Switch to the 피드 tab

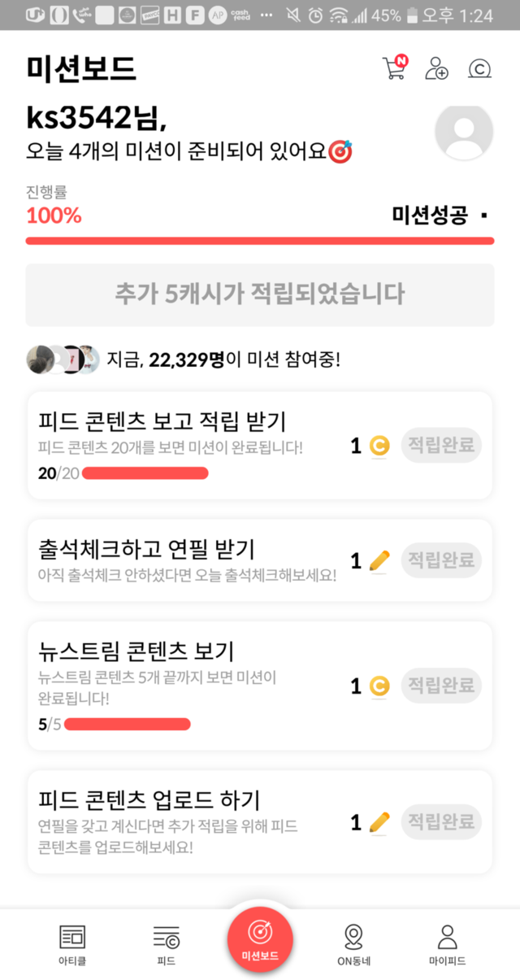pyautogui.click(x=166, y=943)
